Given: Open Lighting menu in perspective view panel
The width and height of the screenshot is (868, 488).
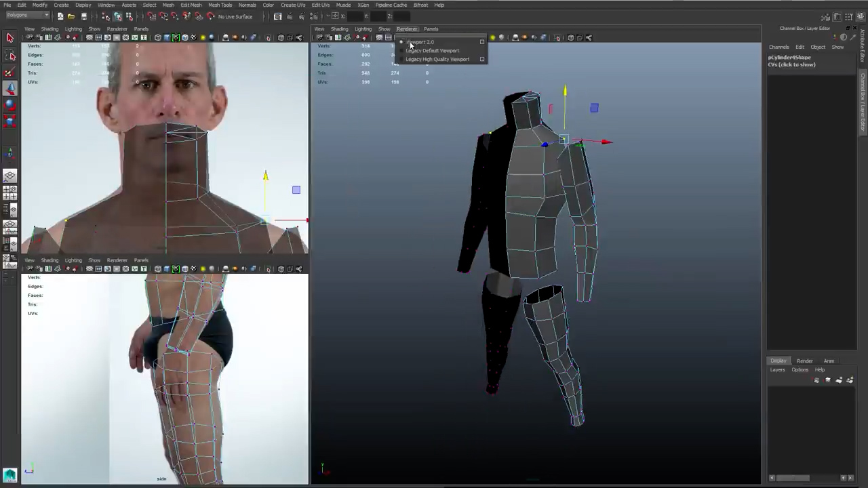Looking at the screenshot, I should point(363,29).
